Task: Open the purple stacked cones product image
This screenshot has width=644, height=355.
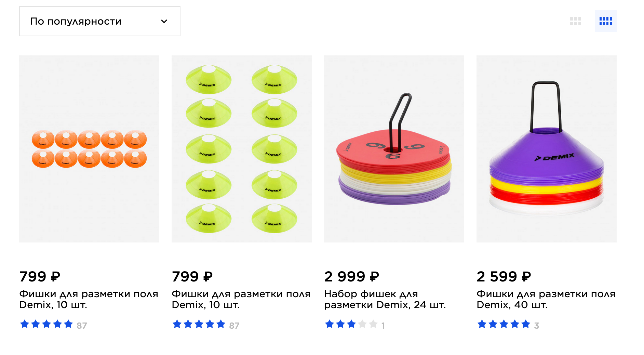Action: (x=547, y=149)
